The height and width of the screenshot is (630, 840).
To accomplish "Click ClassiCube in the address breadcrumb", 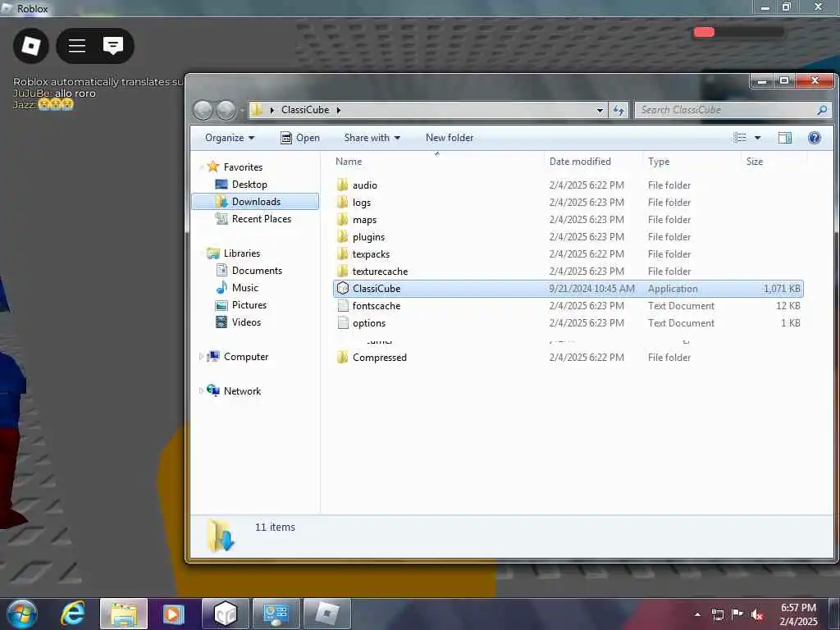I will coord(305,110).
